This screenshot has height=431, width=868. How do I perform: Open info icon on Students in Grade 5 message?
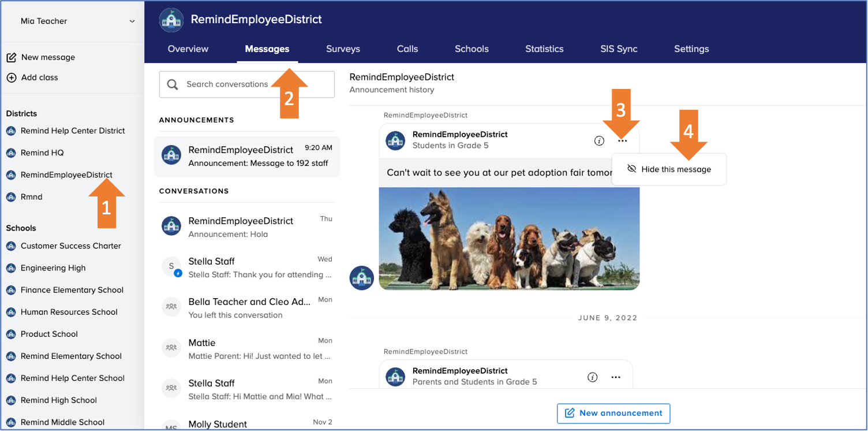coord(599,140)
